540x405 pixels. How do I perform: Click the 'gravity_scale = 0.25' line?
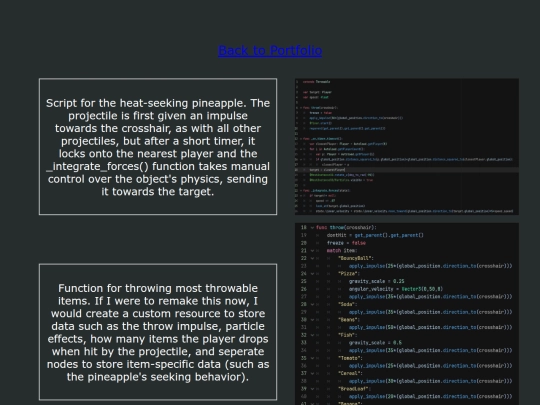tap(376, 281)
